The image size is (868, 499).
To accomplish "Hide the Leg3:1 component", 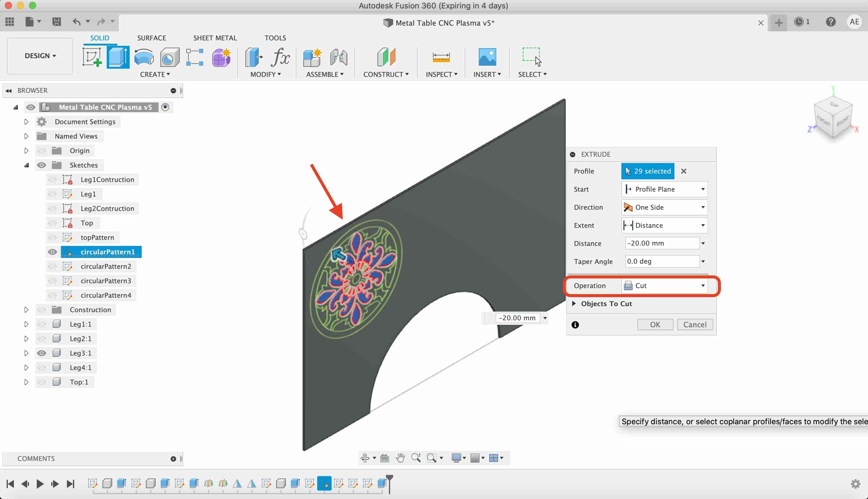I will 42,353.
